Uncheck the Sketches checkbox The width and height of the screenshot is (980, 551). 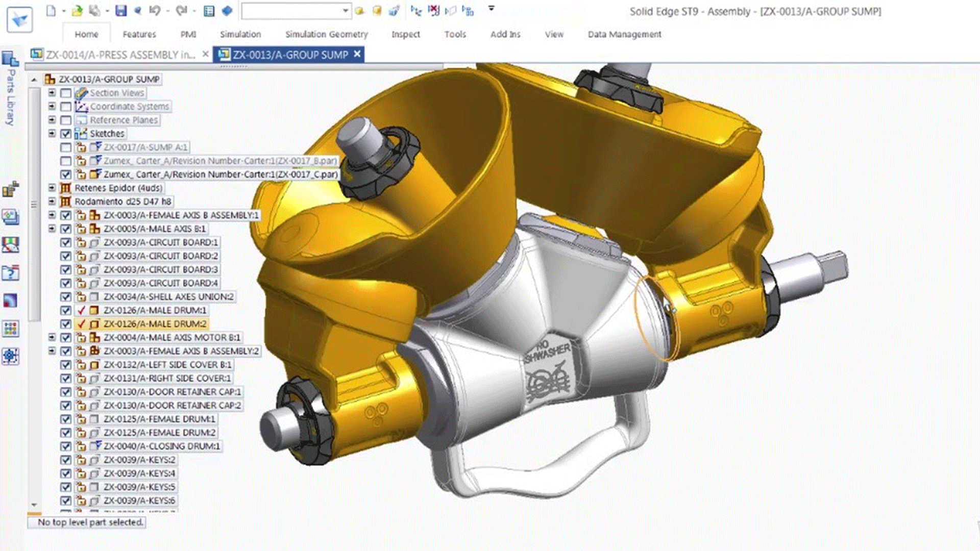(x=65, y=134)
